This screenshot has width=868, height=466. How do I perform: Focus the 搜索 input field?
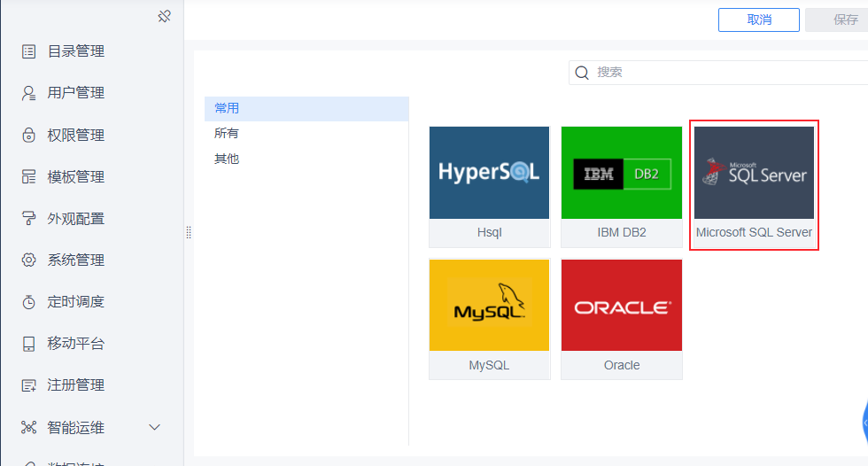click(x=718, y=73)
